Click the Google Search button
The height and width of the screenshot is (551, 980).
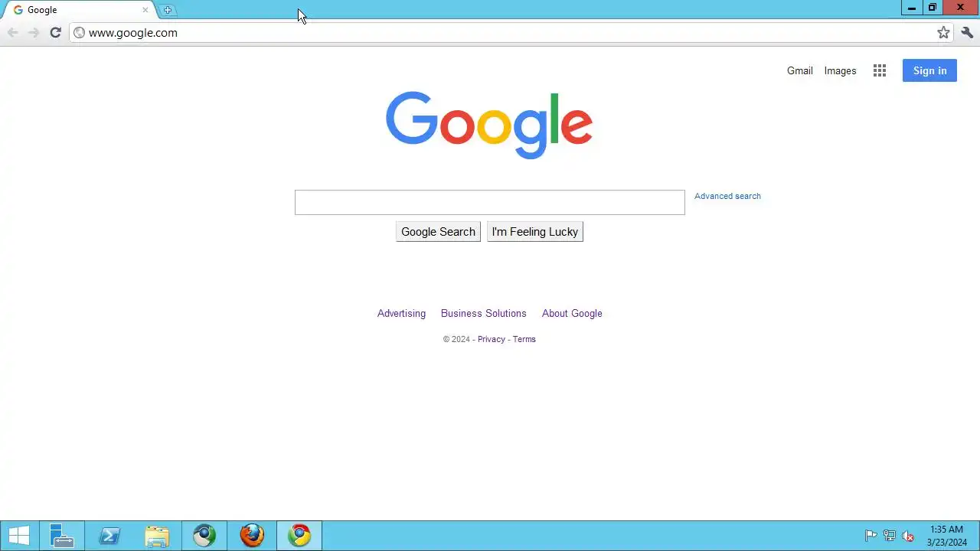pos(438,232)
